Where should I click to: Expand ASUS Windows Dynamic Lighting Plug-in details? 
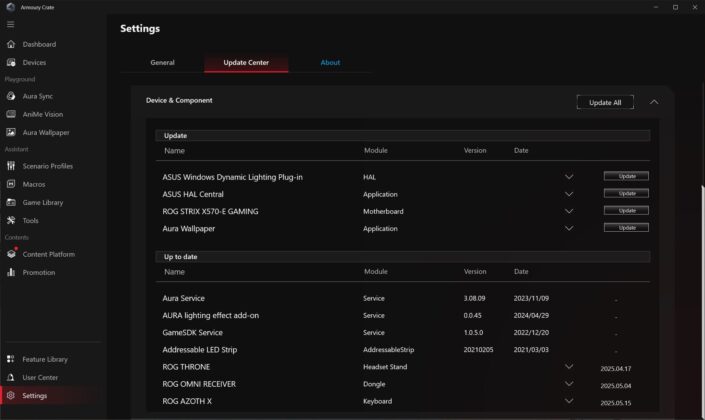point(569,177)
